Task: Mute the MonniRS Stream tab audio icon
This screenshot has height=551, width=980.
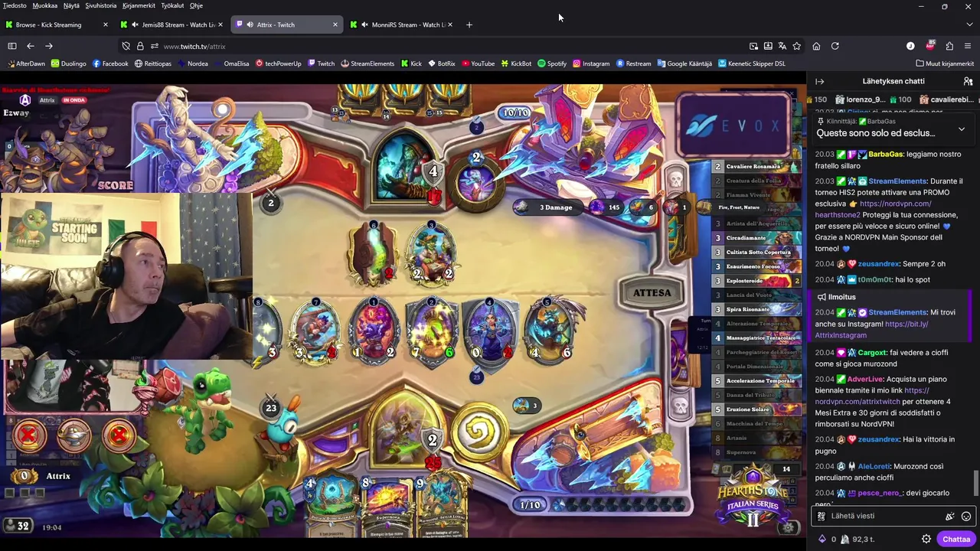Action: [364, 24]
